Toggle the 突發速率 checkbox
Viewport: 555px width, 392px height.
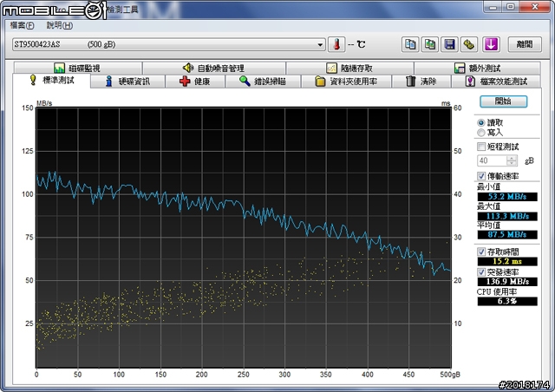[481, 272]
